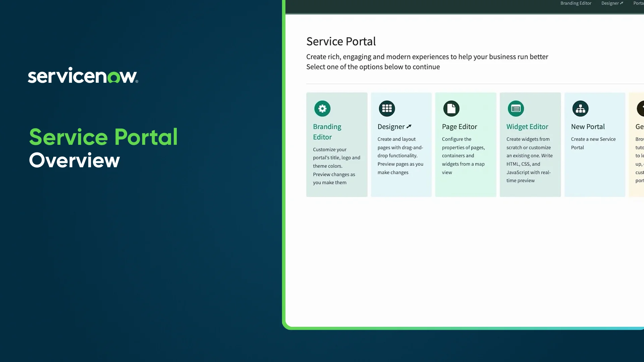Click the Service Portal page heading
The height and width of the screenshot is (362, 644).
pos(341,42)
